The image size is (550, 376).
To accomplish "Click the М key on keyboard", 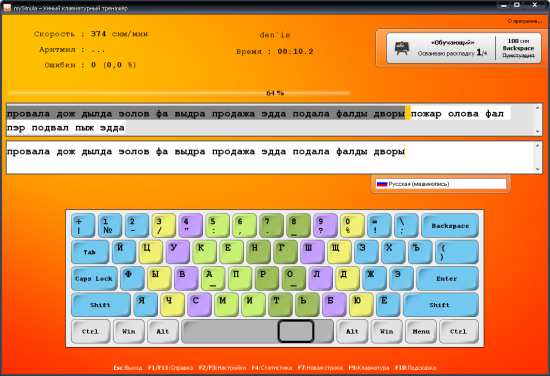I will 226,305.
